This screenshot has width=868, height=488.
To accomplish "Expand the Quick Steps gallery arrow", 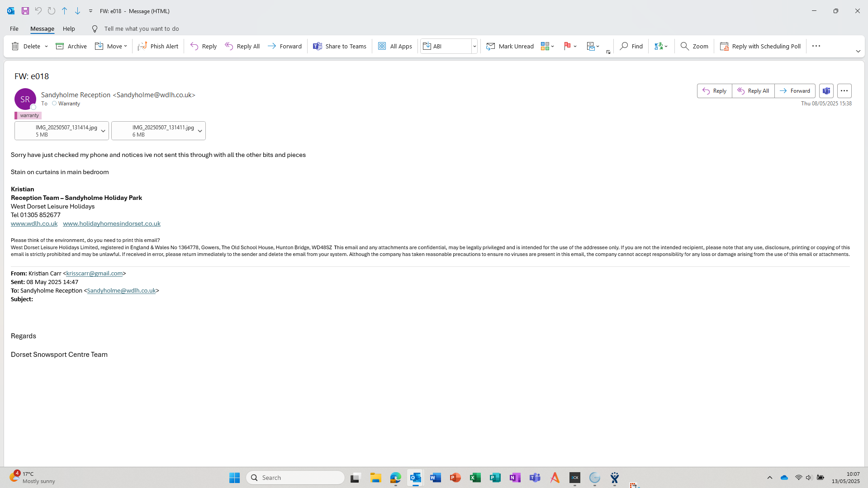I will [474, 46].
